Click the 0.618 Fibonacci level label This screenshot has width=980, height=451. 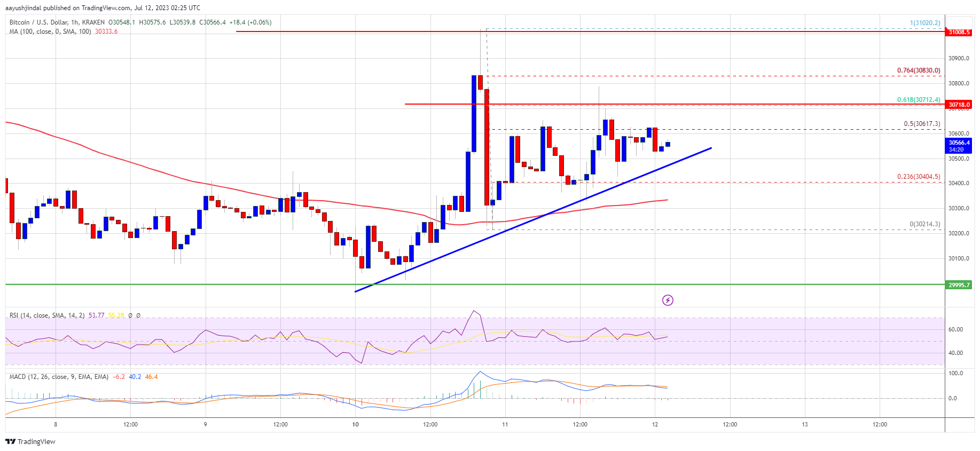[919, 100]
